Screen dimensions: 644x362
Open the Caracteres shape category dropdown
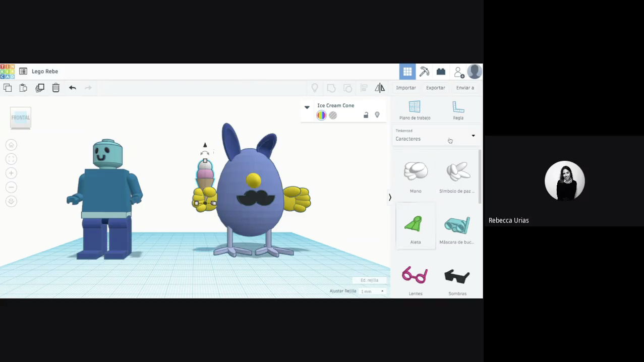(436, 136)
